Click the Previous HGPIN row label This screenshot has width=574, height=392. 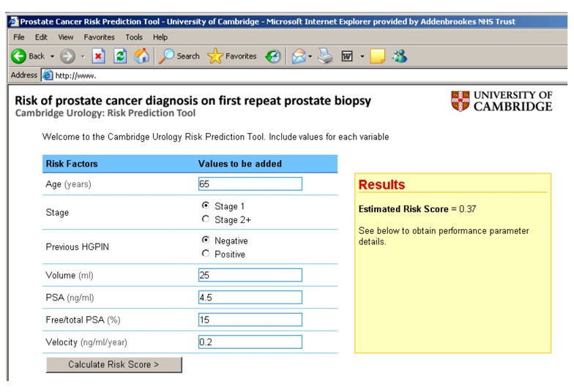click(78, 247)
